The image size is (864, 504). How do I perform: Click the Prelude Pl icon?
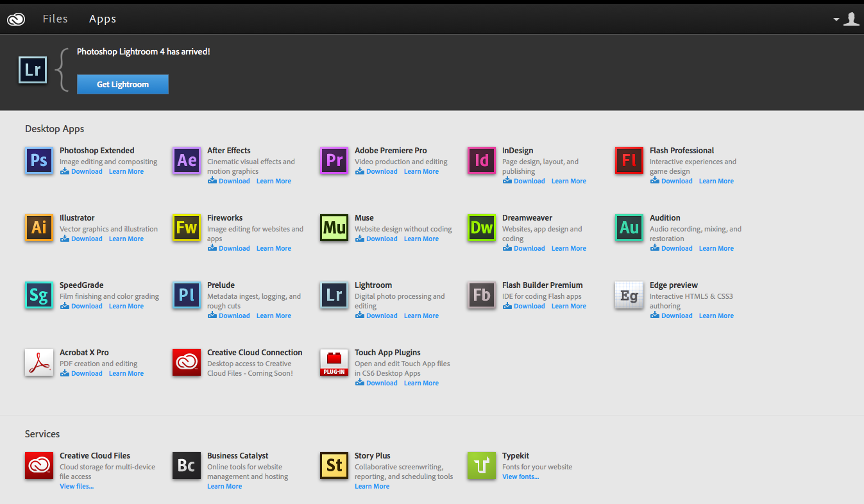pos(187,295)
